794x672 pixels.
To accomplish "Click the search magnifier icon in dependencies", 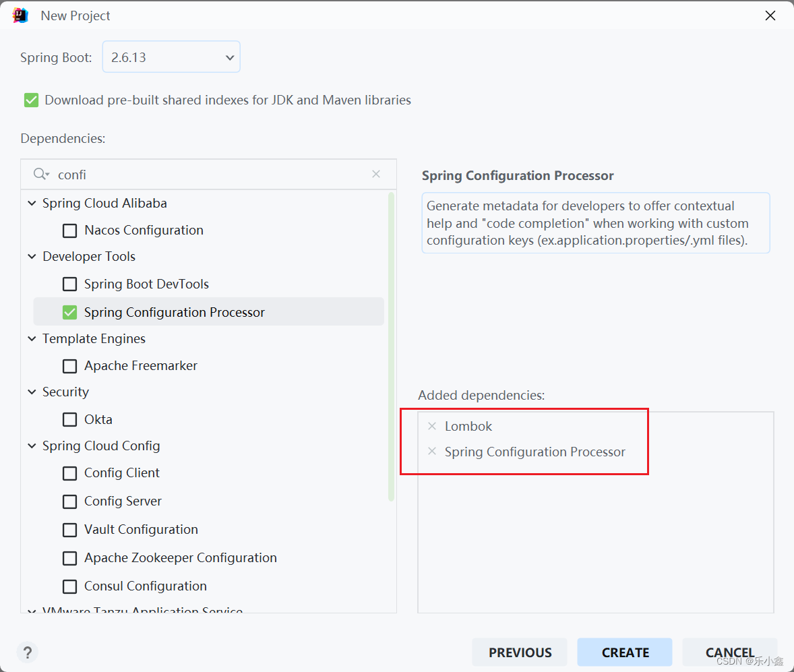I will tap(41, 174).
